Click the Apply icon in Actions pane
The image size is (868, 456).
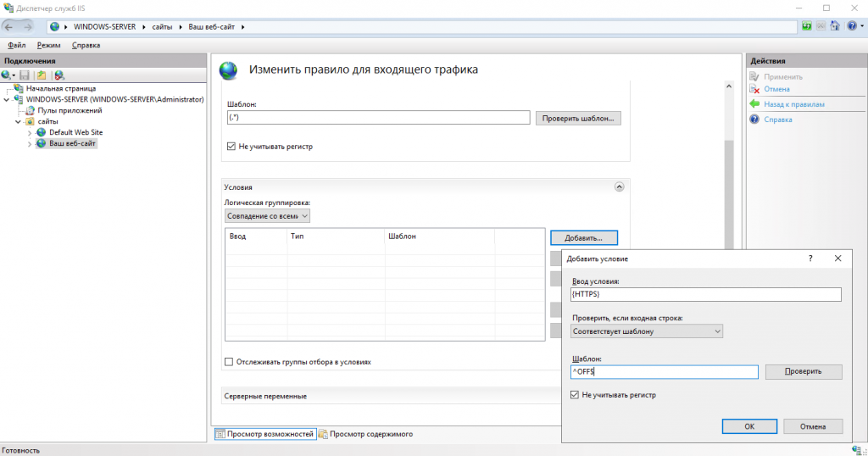pos(754,76)
